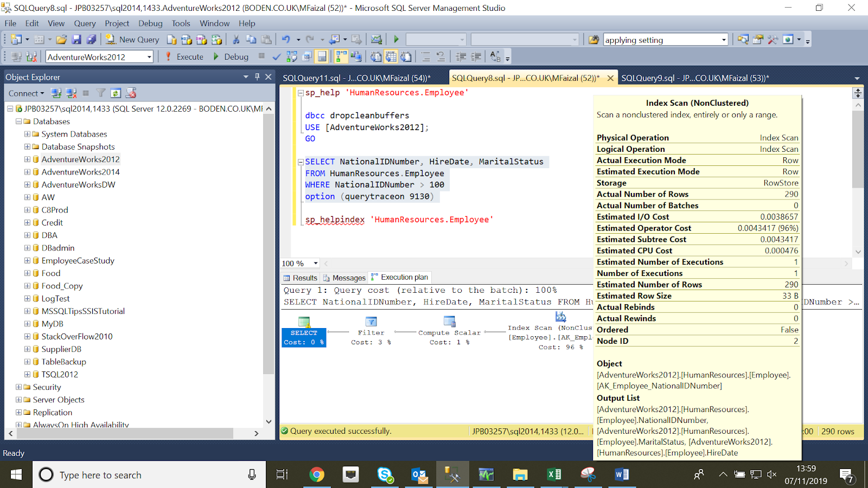Launch Excel from the taskbar
The width and height of the screenshot is (868, 488).
click(x=554, y=474)
